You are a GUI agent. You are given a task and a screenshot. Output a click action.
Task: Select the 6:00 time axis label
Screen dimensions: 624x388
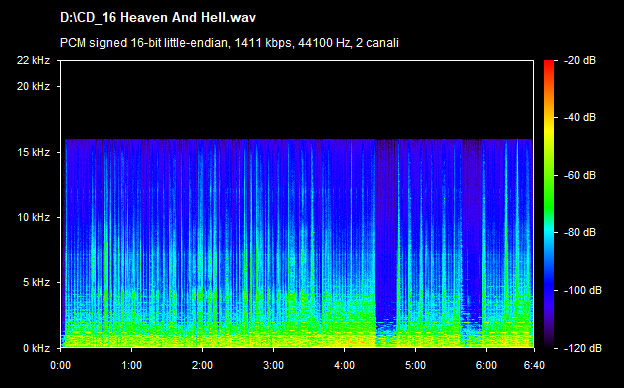click(486, 365)
